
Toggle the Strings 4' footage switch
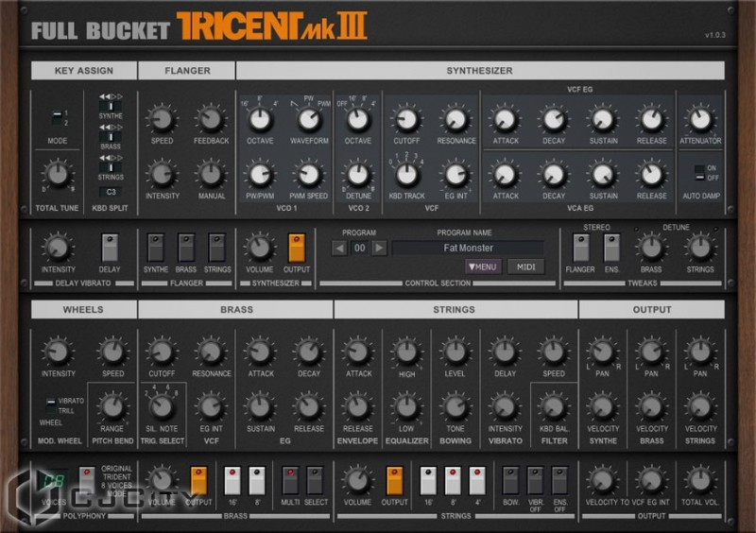477,480
